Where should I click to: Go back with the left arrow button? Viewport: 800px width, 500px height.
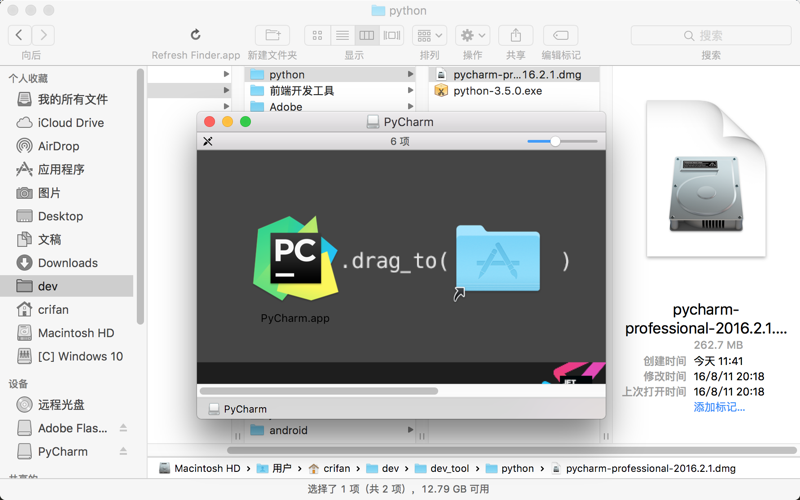(19, 35)
